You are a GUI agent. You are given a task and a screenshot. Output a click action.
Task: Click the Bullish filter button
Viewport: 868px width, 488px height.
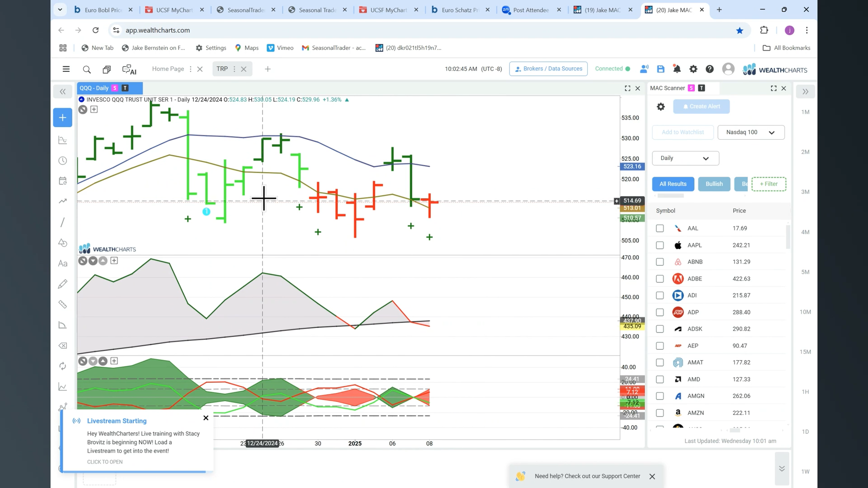click(x=714, y=184)
